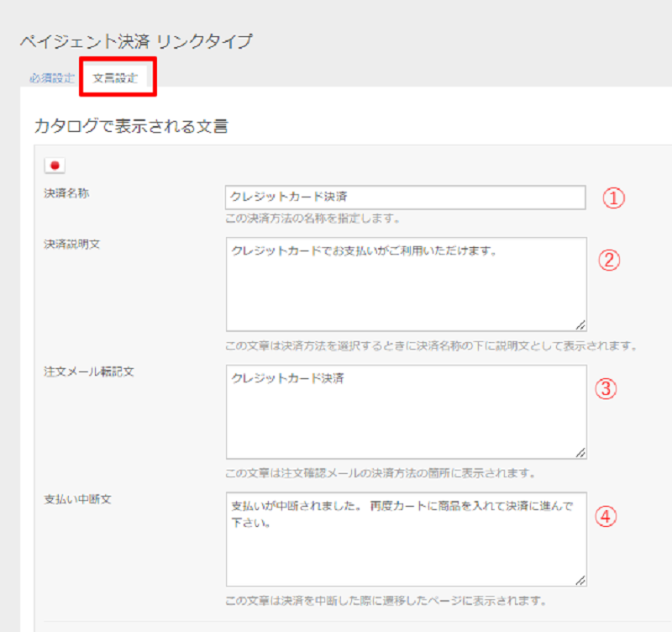Click inside the 決済説明文 textarea
This screenshot has width=672, height=632.
[x=405, y=284]
